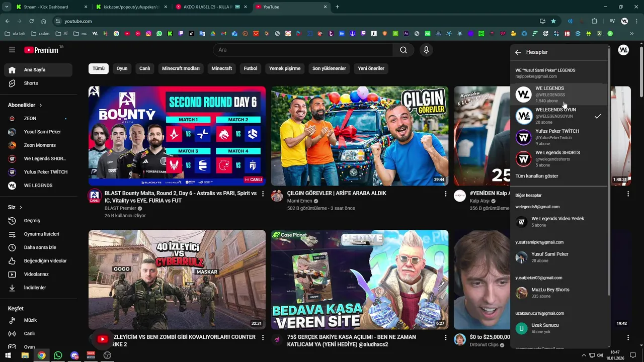Open Shorts in the sidebar
The width and height of the screenshot is (644, 362).
click(38, 83)
